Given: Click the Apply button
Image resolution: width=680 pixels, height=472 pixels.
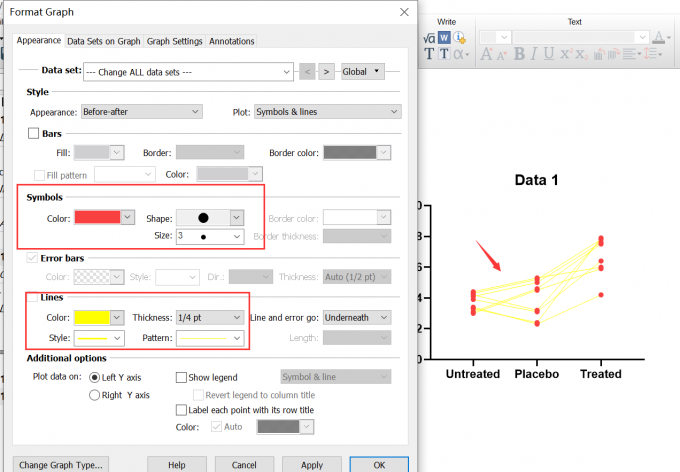Looking at the screenshot, I should pyautogui.click(x=312, y=465).
